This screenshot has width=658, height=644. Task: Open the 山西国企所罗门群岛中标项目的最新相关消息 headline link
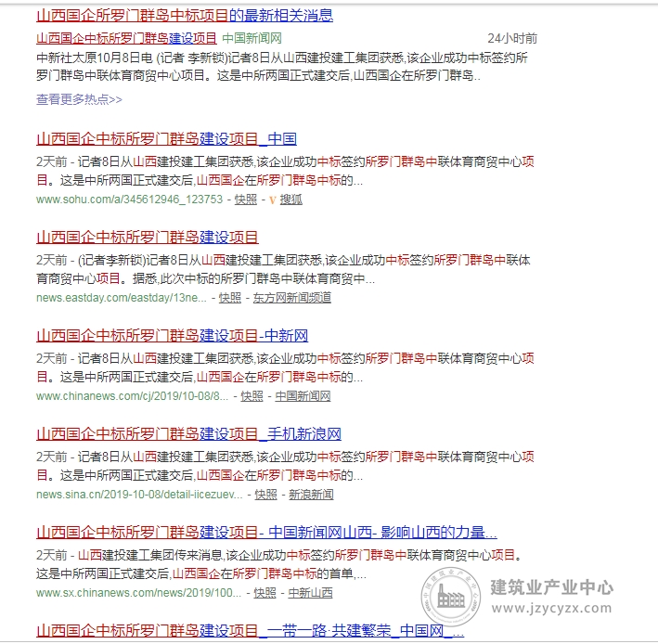click(185, 16)
